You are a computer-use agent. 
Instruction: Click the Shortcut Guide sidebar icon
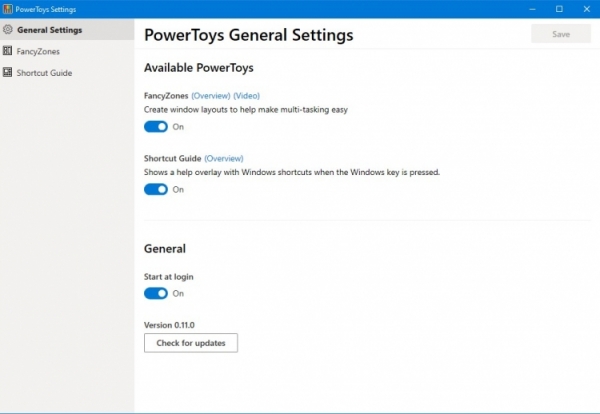(x=8, y=73)
